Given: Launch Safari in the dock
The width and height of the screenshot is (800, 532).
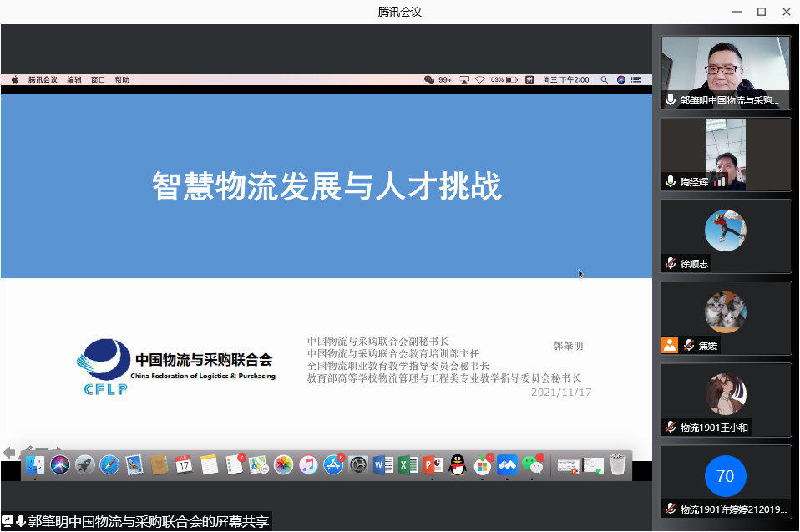Looking at the screenshot, I should 109,465.
